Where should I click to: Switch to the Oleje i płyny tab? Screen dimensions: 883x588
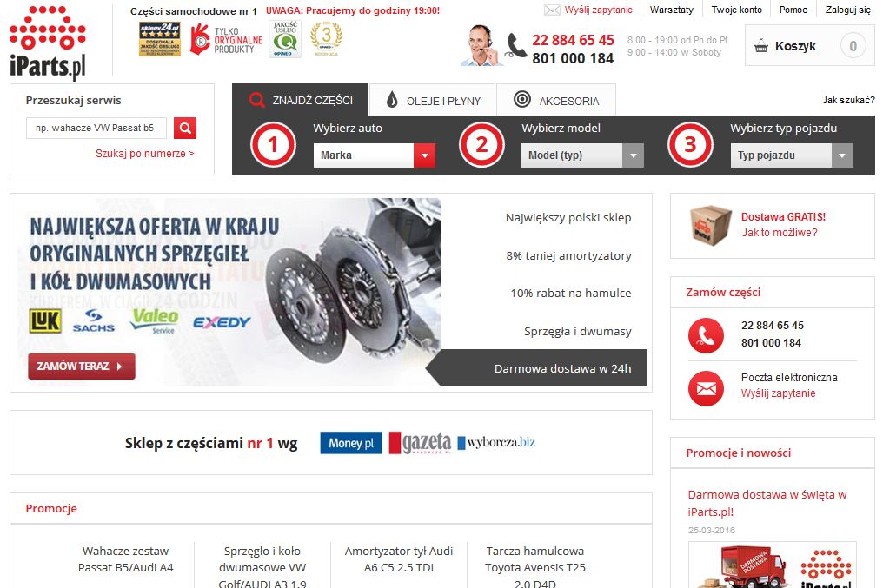tap(433, 100)
